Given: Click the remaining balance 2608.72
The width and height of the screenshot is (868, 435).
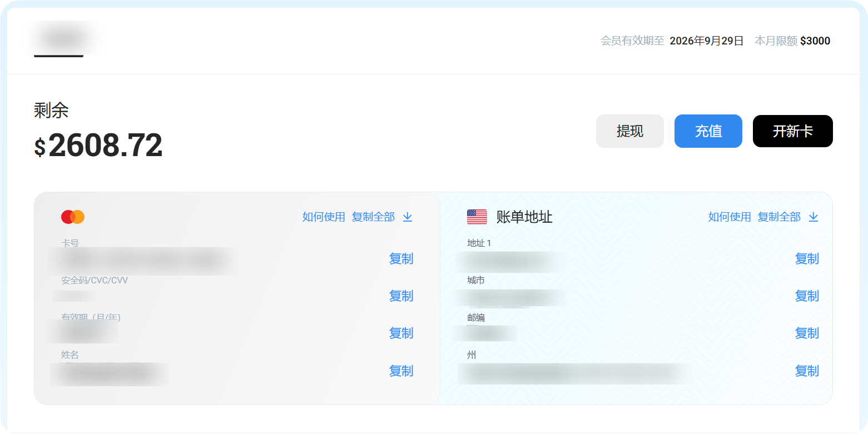Looking at the screenshot, I should point(98,146).
